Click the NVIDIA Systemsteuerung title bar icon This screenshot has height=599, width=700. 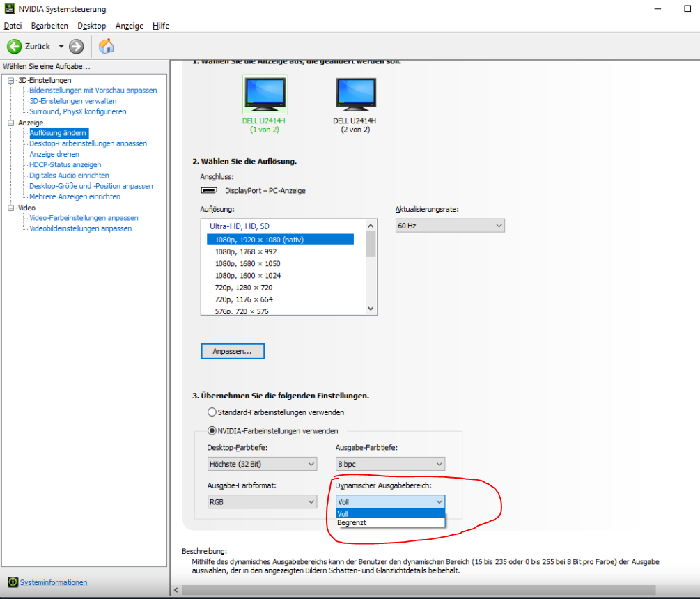(9, 8)
